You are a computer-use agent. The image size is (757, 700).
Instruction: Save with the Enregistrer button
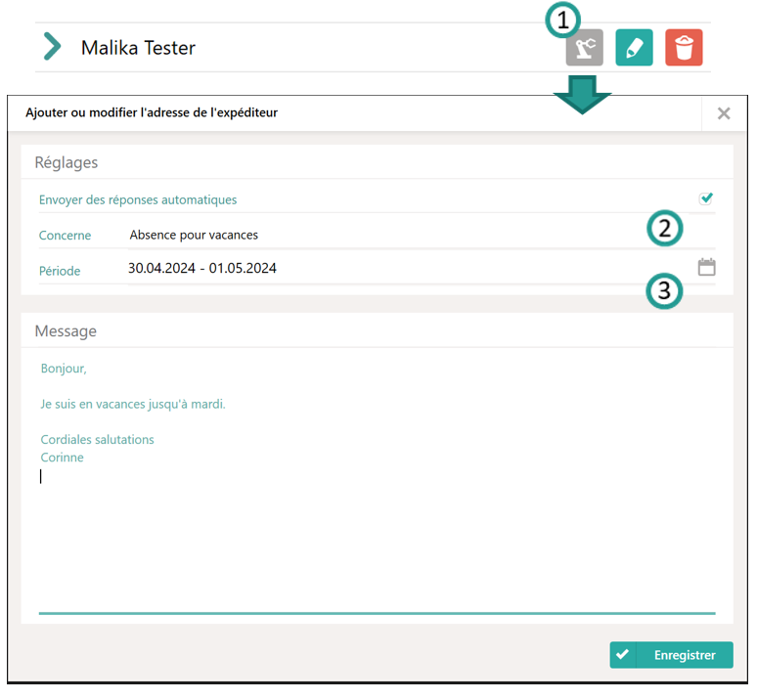(671, 655)
